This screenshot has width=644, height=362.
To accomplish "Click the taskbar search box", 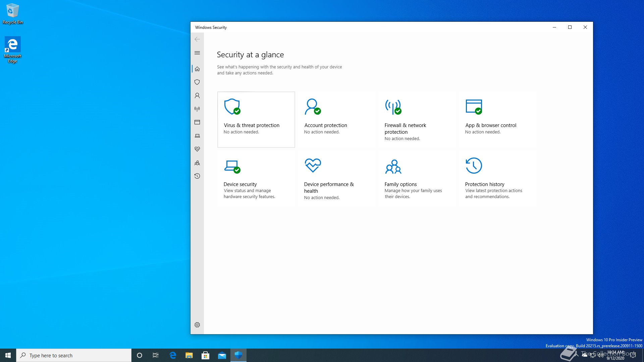I will 74,355.
